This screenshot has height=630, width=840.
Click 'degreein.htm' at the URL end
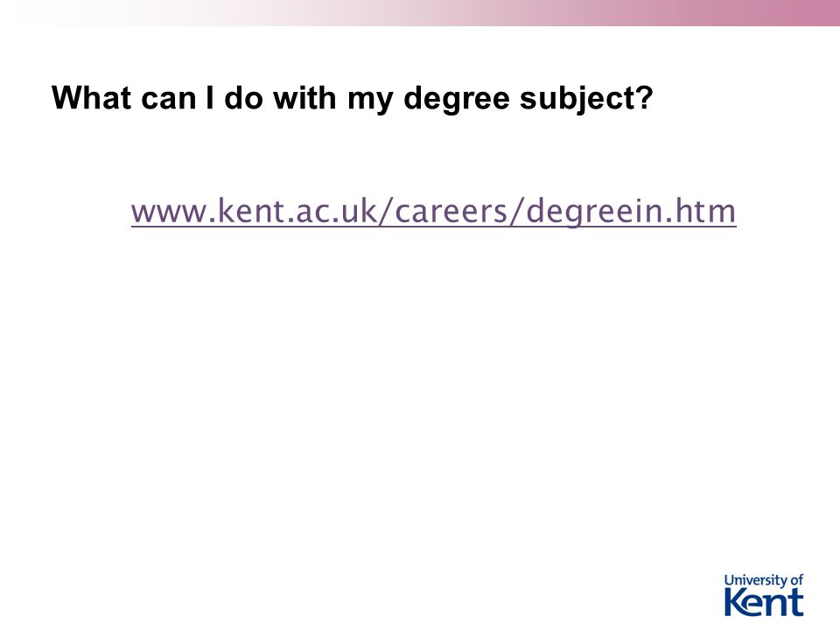[x=631, y=212]
